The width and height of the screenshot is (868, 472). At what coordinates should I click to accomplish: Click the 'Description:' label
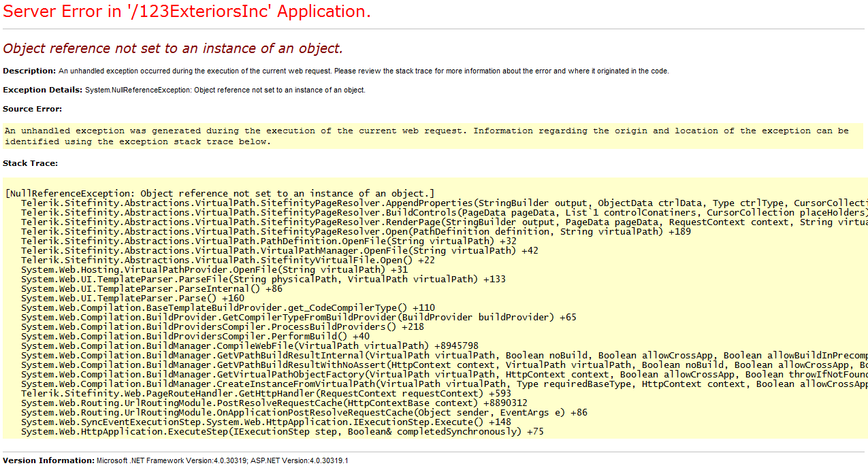(29, 71)
